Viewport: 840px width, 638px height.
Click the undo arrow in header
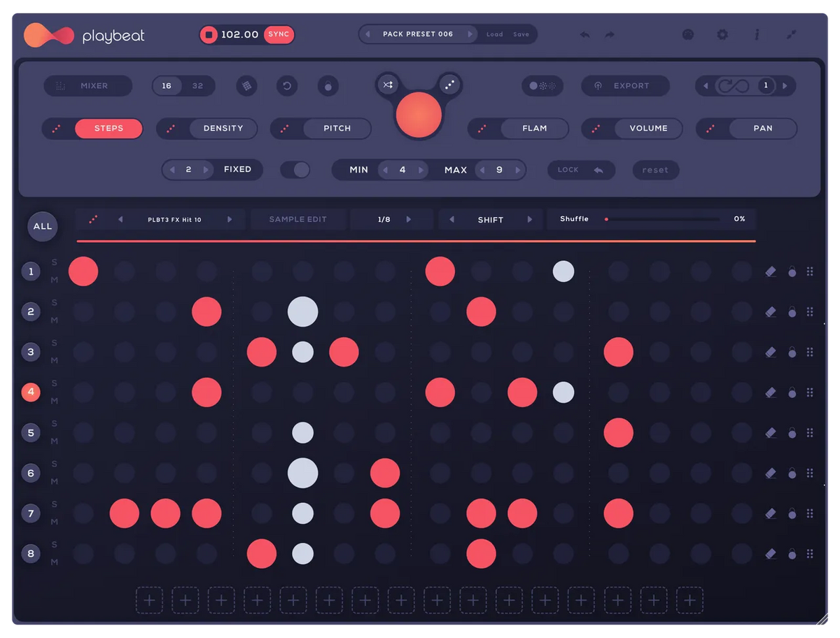click(x=584, y=34)
